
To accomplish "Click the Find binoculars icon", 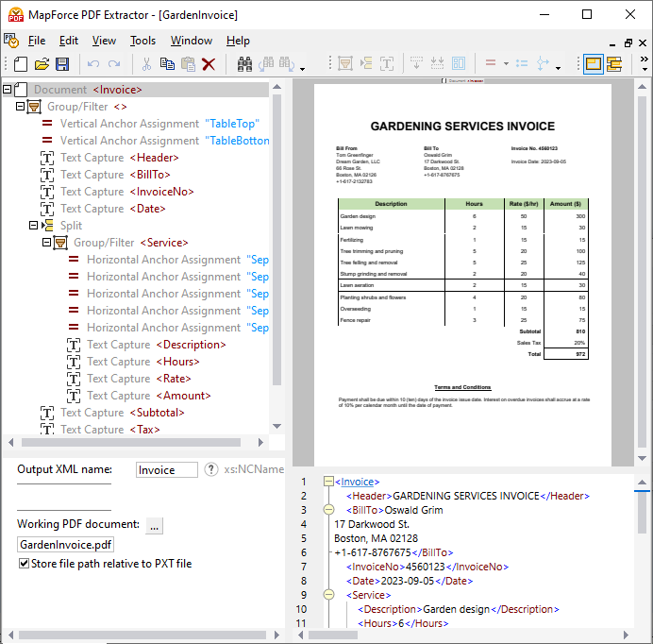I will 244,64.
